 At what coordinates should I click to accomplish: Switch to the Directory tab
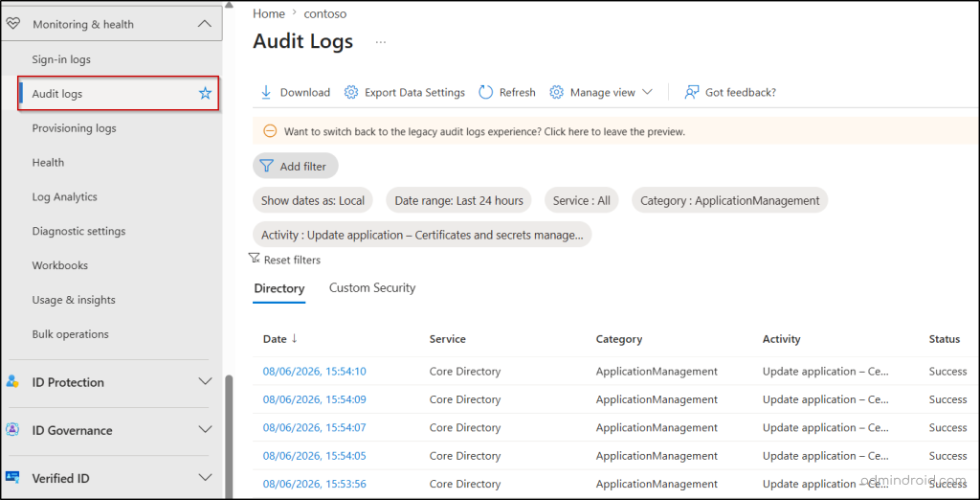click(278, 288)
